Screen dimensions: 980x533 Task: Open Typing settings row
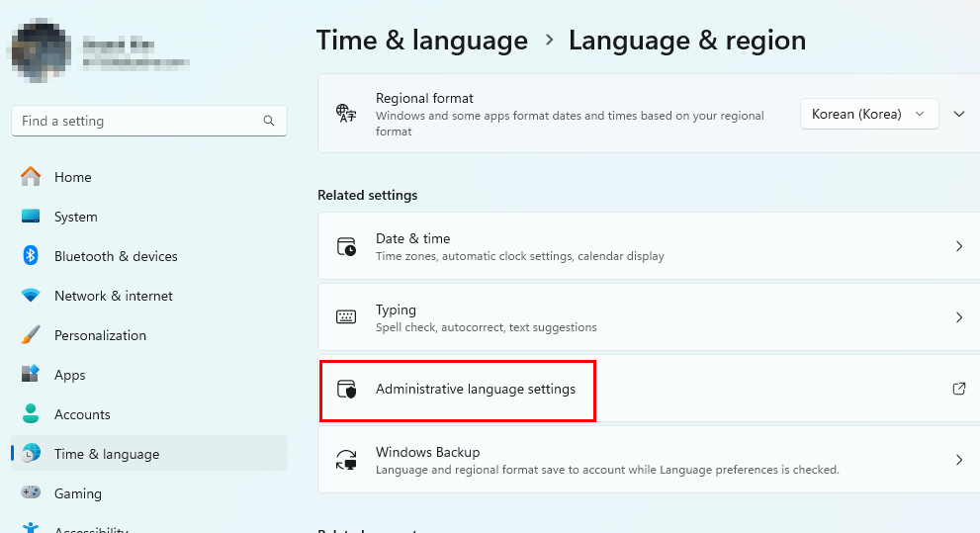coord(649,317)
